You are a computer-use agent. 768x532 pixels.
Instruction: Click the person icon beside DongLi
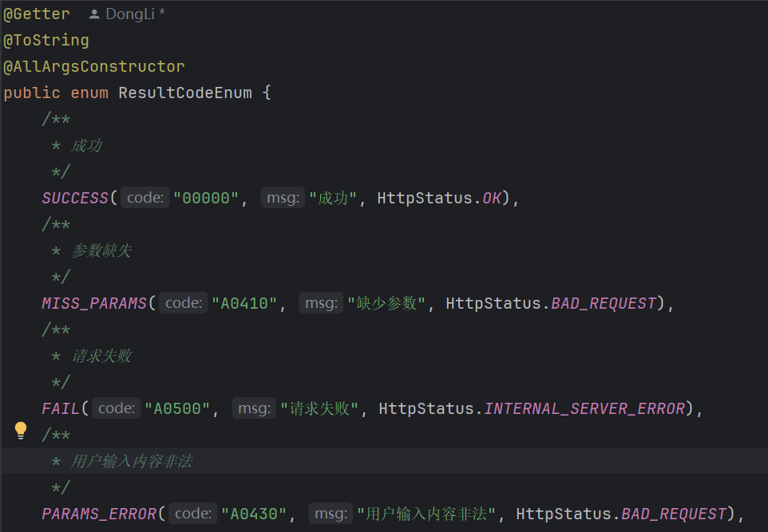click(x=94, y=14)
